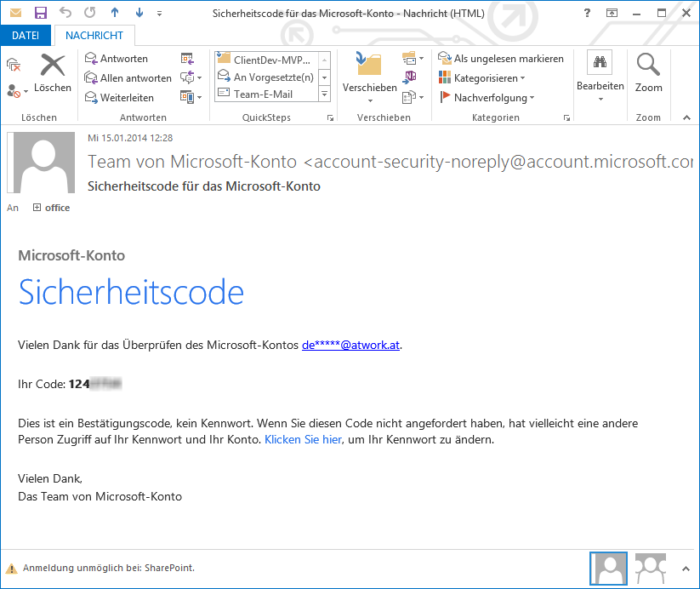Click the Zoom magnifier button
This screenshot has width=700, height=589.
coord(648,73)
